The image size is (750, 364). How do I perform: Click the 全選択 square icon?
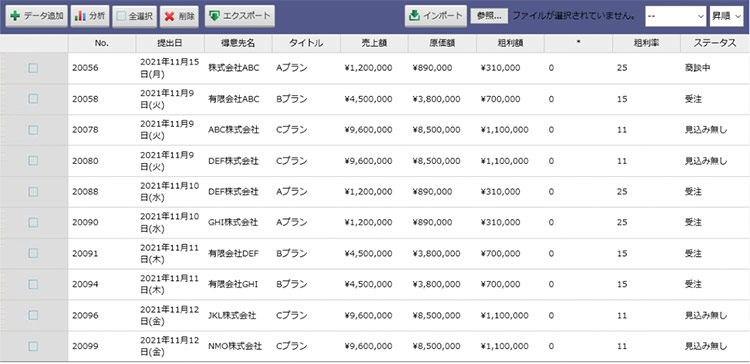coord(121,16)
